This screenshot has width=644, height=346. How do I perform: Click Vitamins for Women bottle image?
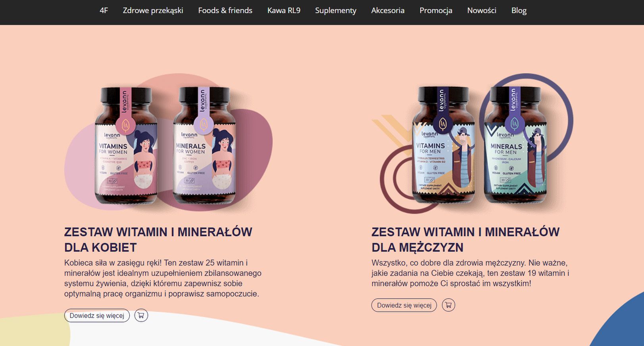126,145
